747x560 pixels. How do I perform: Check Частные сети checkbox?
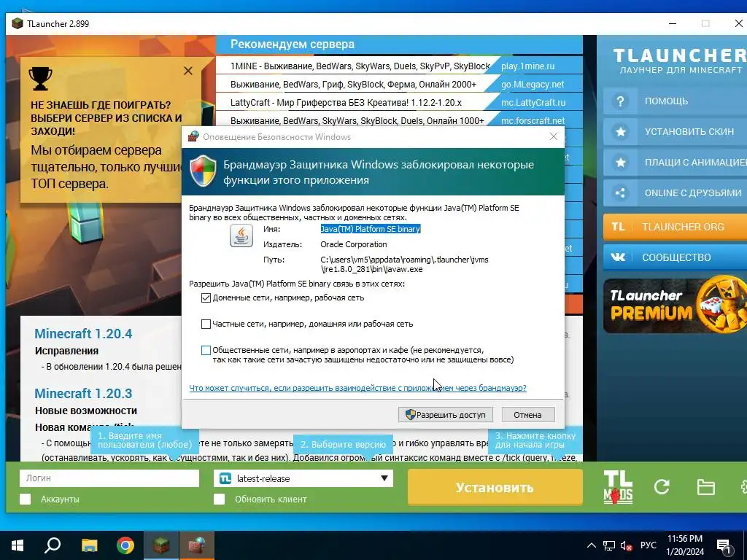tap(206, 324)
